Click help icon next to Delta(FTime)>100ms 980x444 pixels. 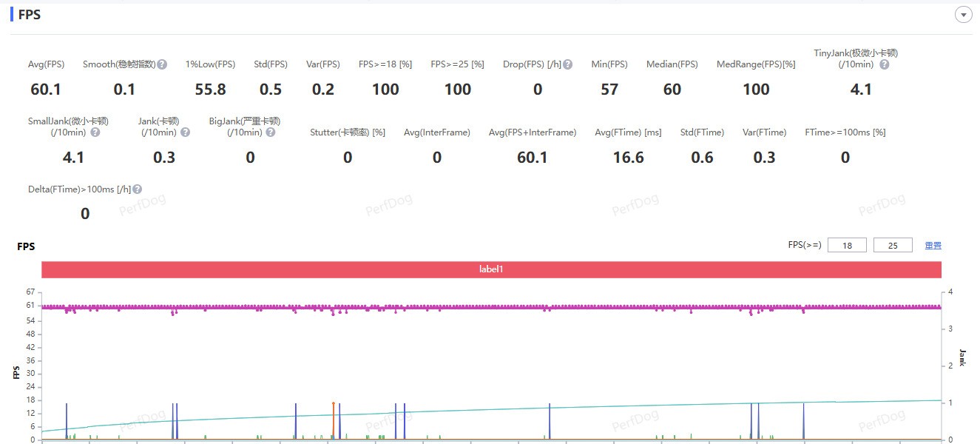point(138,189)
